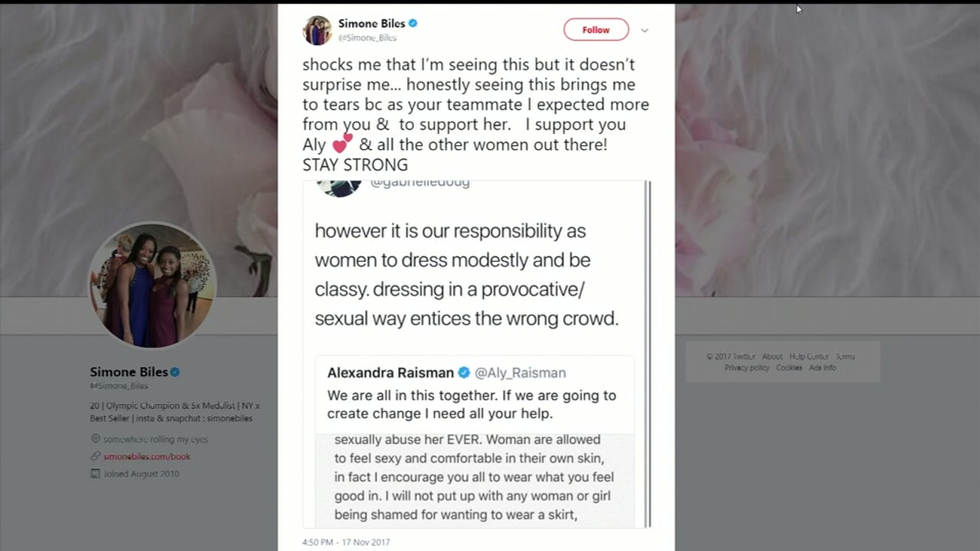980x551 pixels.
Task: Click the pink hearts emoji in the tweet
Action: pos(342,144)
